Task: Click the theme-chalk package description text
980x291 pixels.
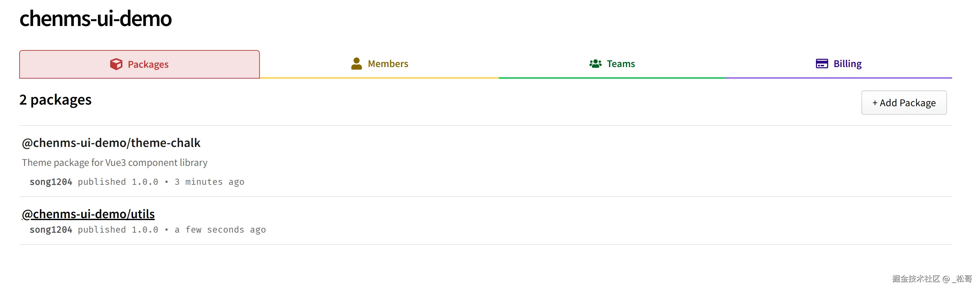Action: (x=114, y=163)
